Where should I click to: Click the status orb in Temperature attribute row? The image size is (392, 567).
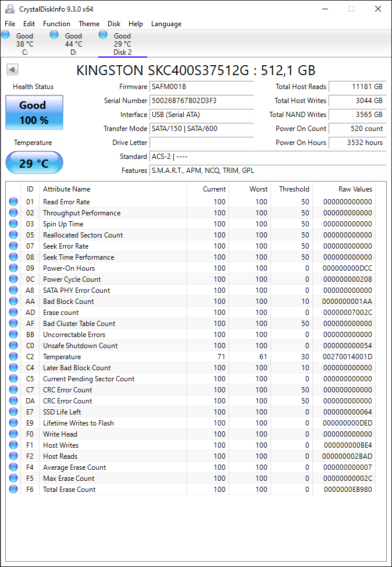13,356
